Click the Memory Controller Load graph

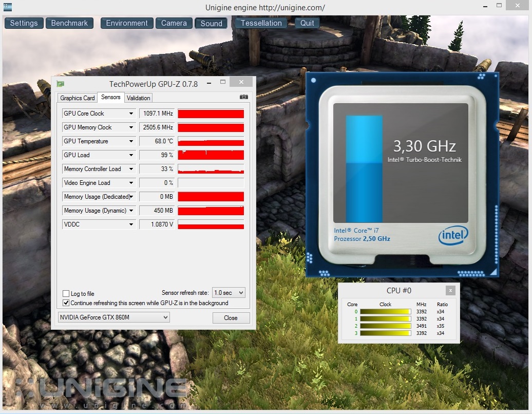click(x=211, y=169)
